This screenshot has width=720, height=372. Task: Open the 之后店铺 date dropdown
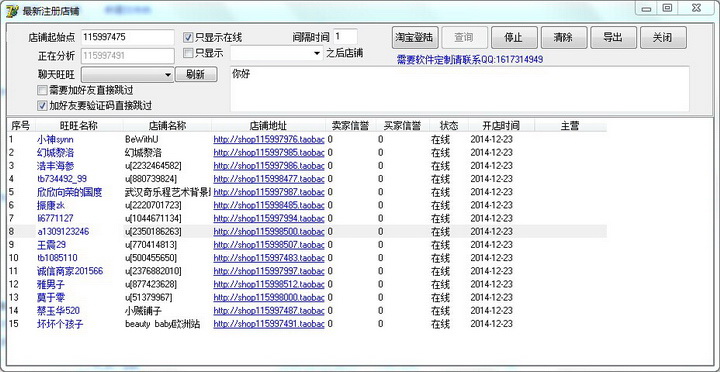pyautogui.click(x=277, y=53)
